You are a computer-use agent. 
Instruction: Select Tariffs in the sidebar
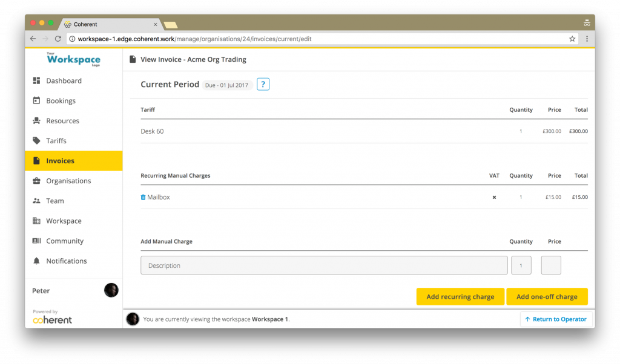(x=73, y=140)
